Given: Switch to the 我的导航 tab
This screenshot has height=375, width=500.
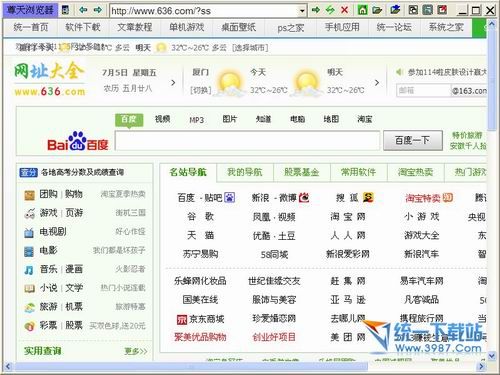Looking at the screenshot, I should [245, 172].
